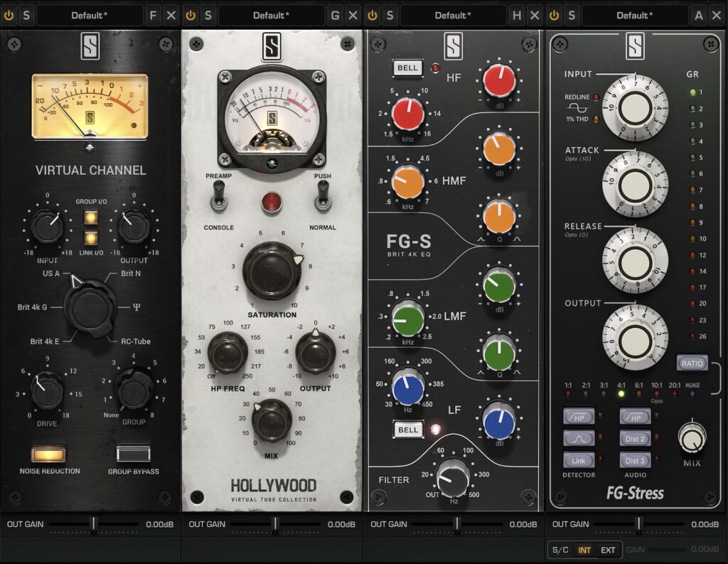This screenshot has height=564, width=728.
Task: Click the orange HMF frequency kHz knob
Action: 407,181
